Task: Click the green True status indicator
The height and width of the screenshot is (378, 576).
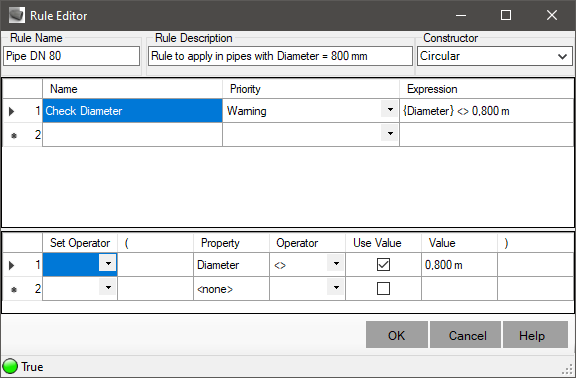Action: (x=10, y=366)
